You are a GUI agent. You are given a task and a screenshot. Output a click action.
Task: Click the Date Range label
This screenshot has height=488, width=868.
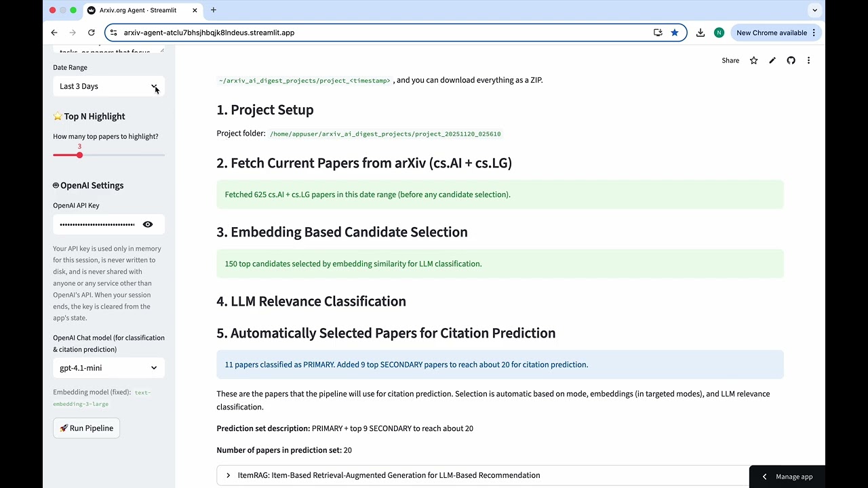pyautogui.click(x=71, y=68)
